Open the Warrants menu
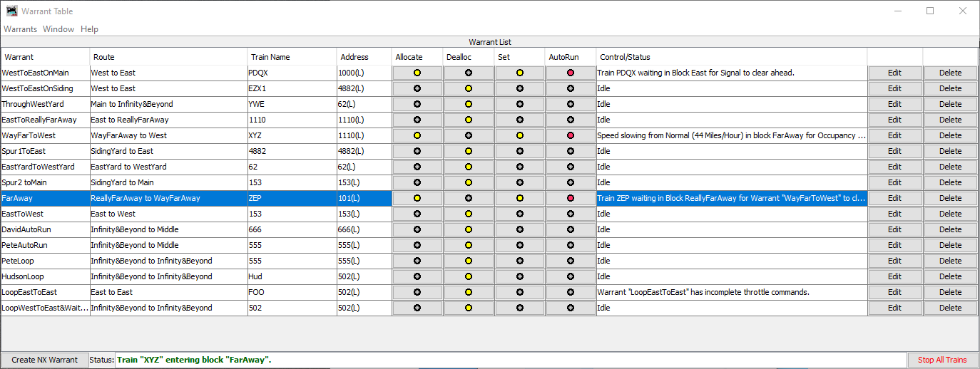 coord(20,29)
